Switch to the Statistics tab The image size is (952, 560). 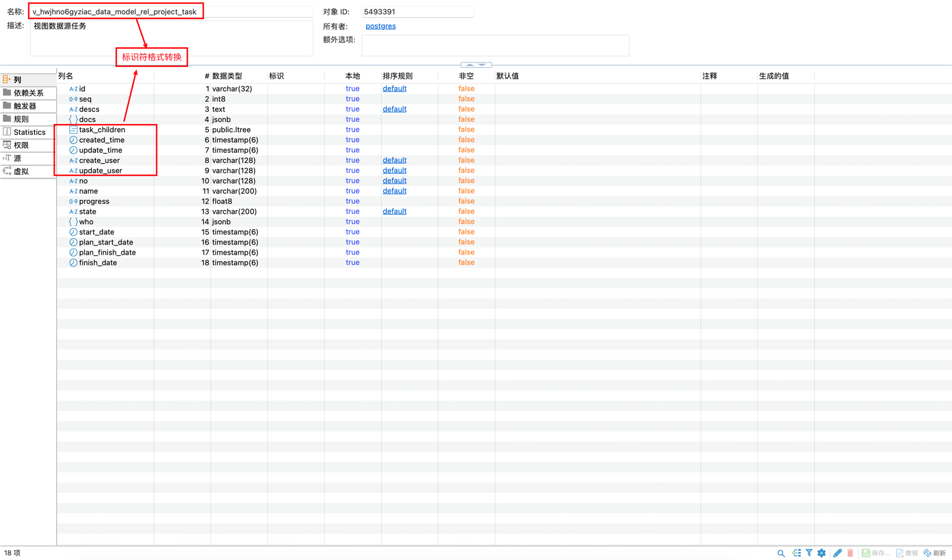28,132
